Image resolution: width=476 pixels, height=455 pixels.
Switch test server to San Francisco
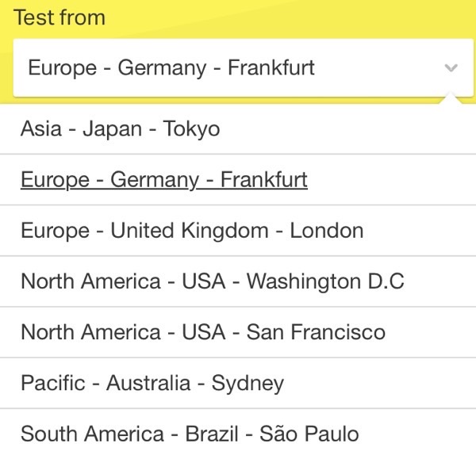tap(203, 332)
